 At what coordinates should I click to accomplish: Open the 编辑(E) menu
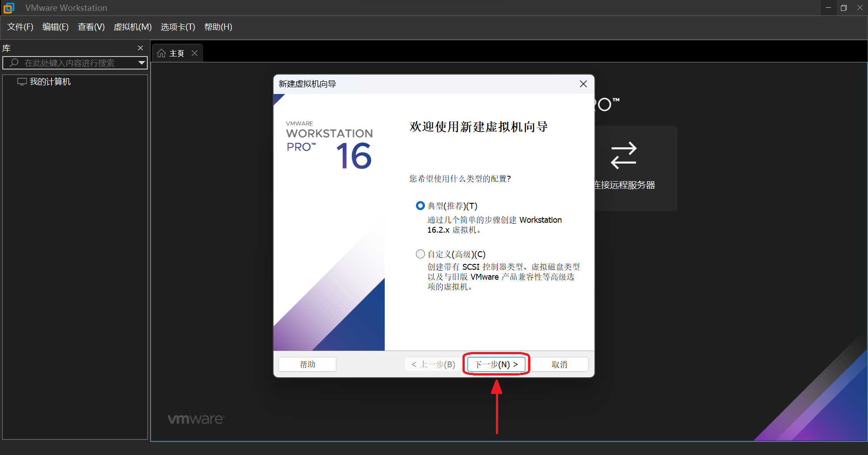coord(55,27)
